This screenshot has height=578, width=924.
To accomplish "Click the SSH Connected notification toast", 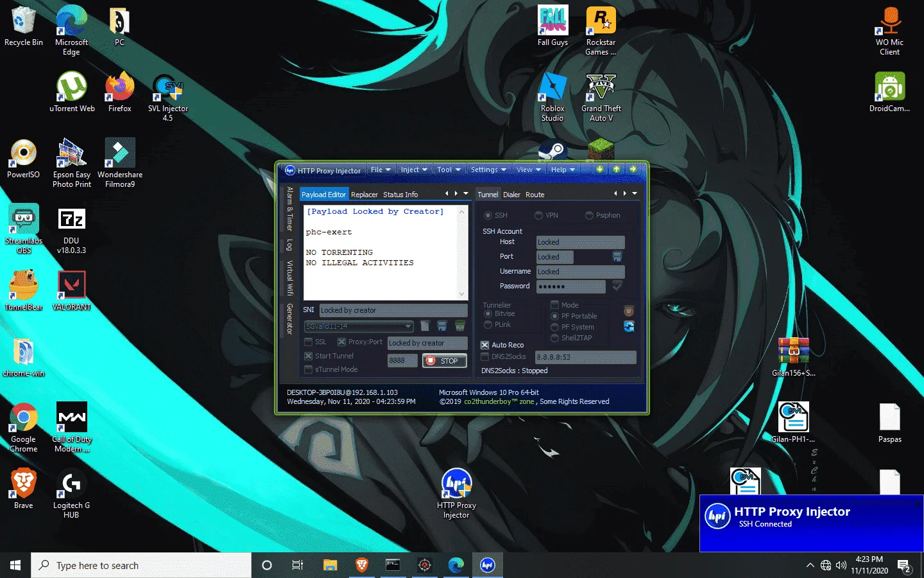I will tap(811, 523).
